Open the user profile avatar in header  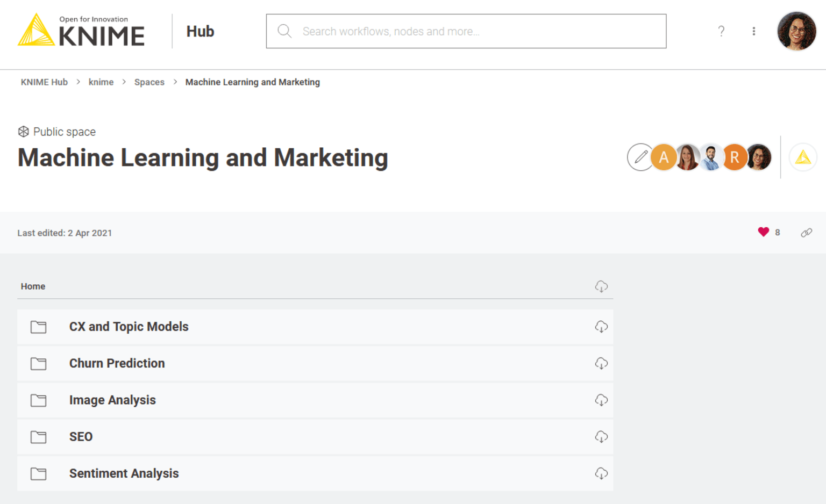pos(796,31)
